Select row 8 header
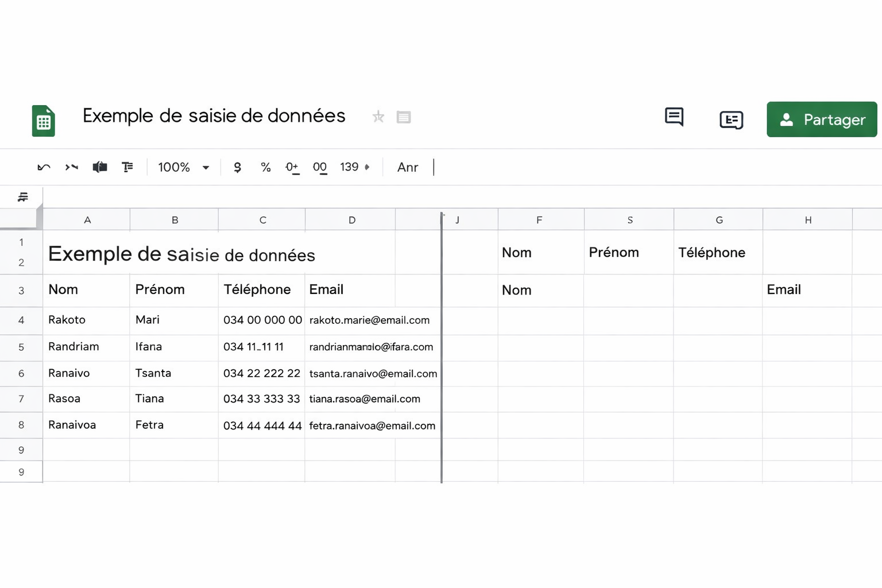Image resolution: width=882 pixels, height=588 pixels. (x=21, y=425)
